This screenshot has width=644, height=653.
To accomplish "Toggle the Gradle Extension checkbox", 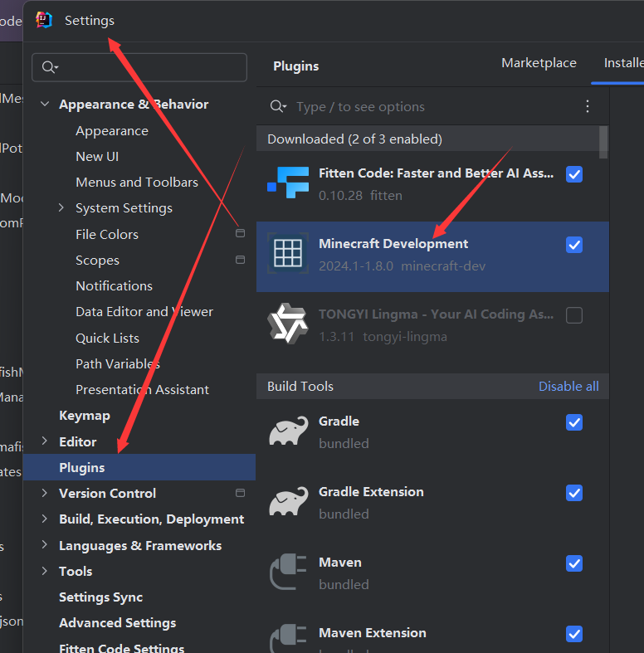I will [x=574, y=493].
